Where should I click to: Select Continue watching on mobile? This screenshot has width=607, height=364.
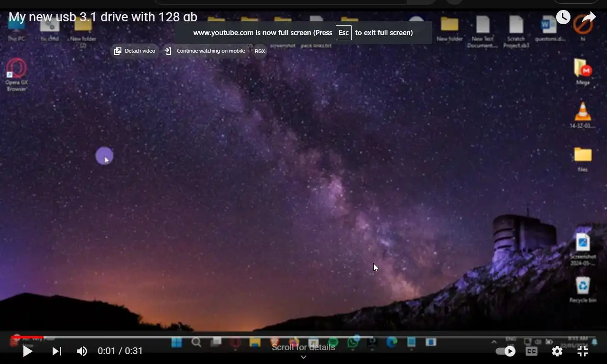tap(205, 51)
